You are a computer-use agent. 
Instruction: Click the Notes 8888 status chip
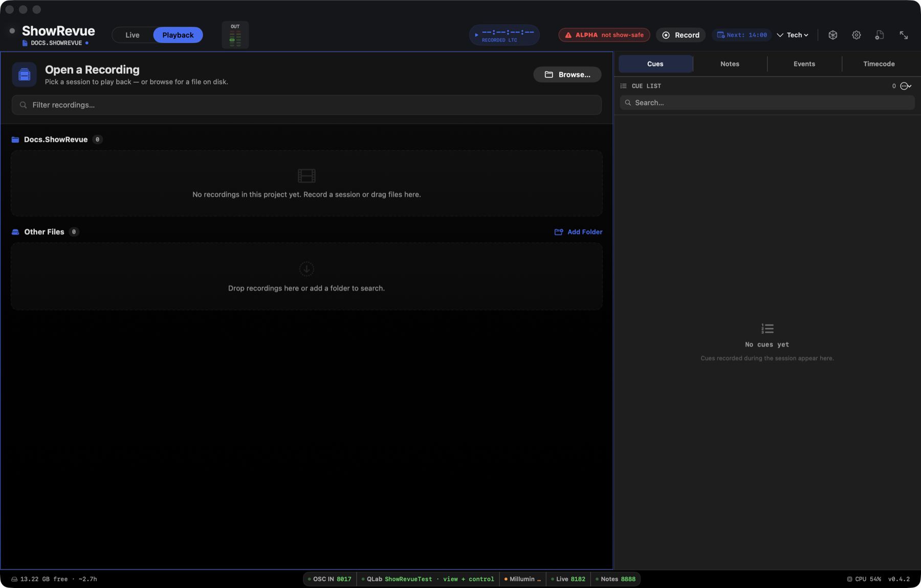616,579
